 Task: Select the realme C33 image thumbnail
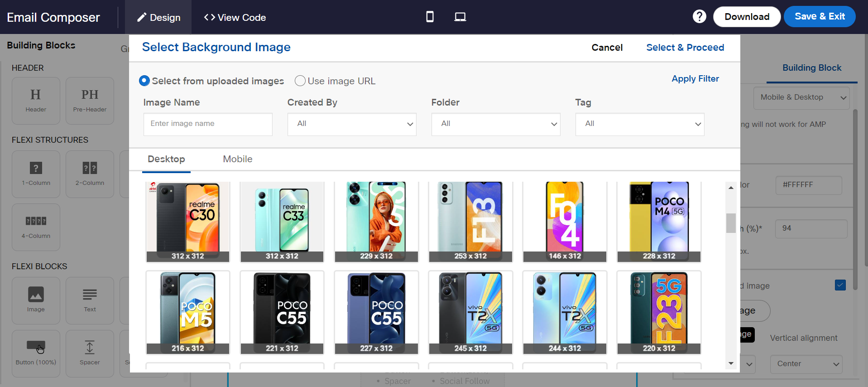(x=282, y=221)
